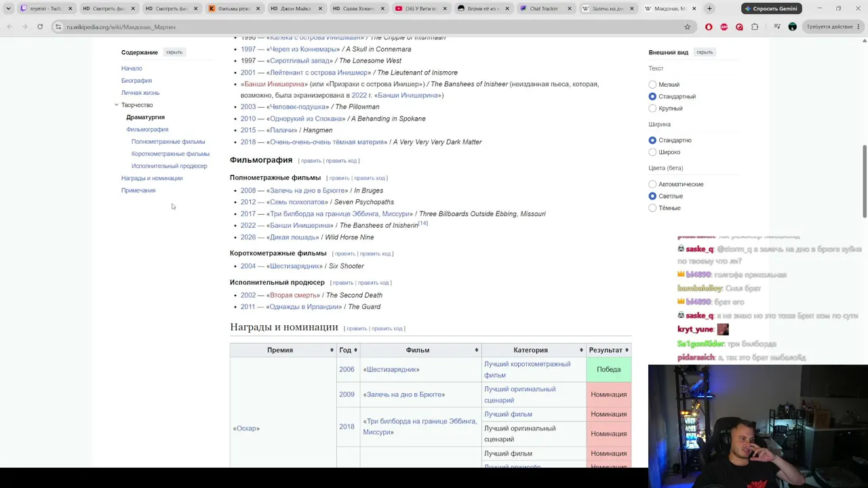868x488 pixels.
Task: Sort table by 'Категория' column
Action: pos(534,350)
